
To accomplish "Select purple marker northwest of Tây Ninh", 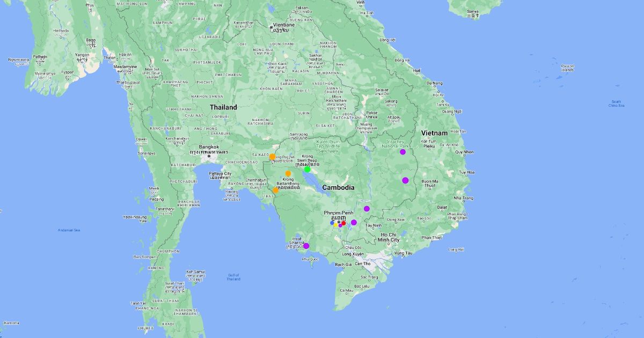I will coord(367,209).
